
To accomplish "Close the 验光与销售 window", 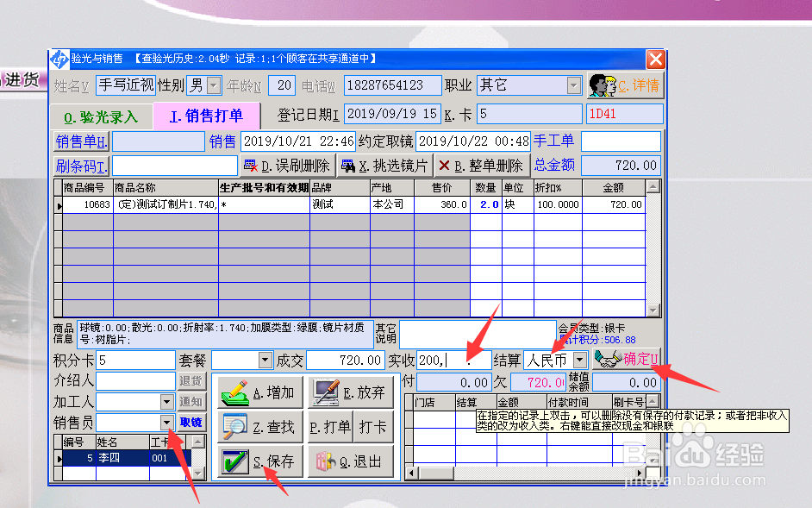I will pos(655,60).
